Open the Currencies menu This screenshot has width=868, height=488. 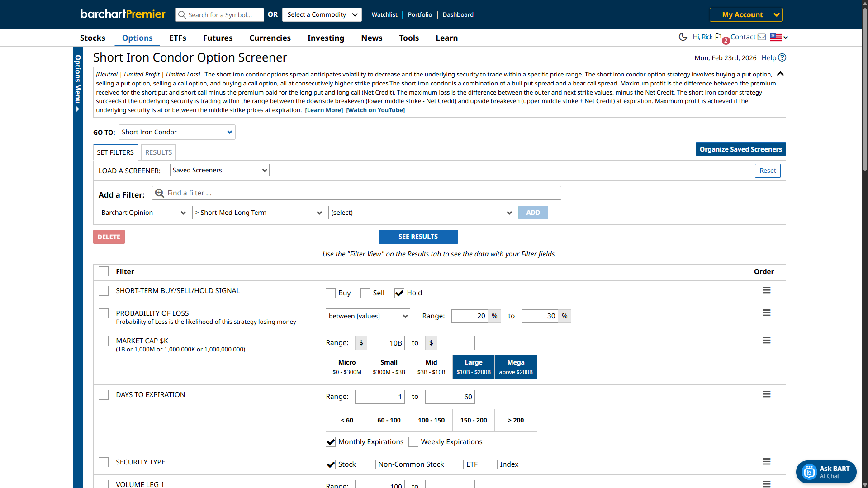coord(270,38)
